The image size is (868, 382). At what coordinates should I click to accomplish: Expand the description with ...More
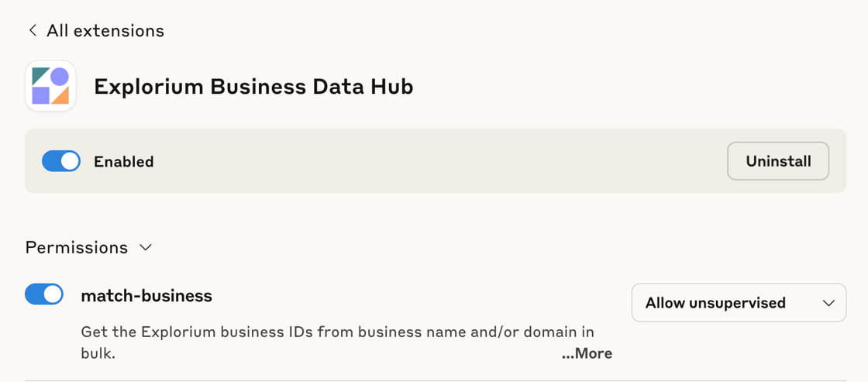tap(587, 353)
